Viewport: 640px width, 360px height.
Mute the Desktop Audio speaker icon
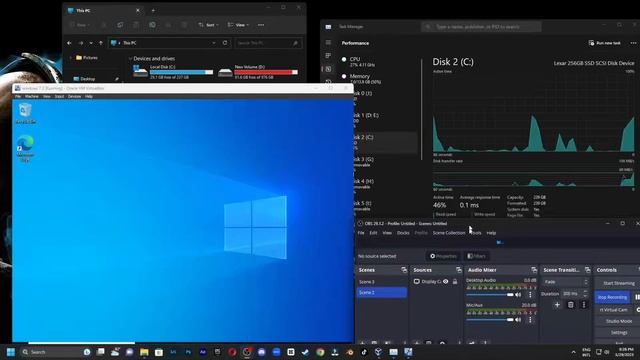(518, 295)
